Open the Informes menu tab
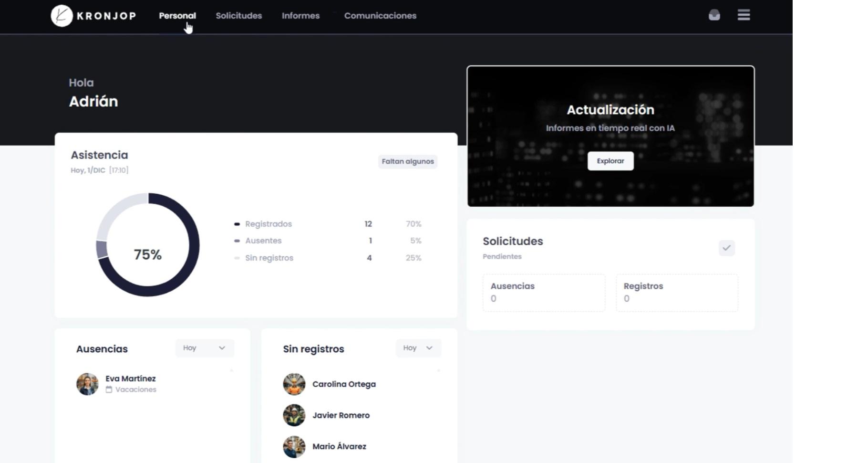The height and width of the screenshot is (463, 868). (x=300, y=16)
